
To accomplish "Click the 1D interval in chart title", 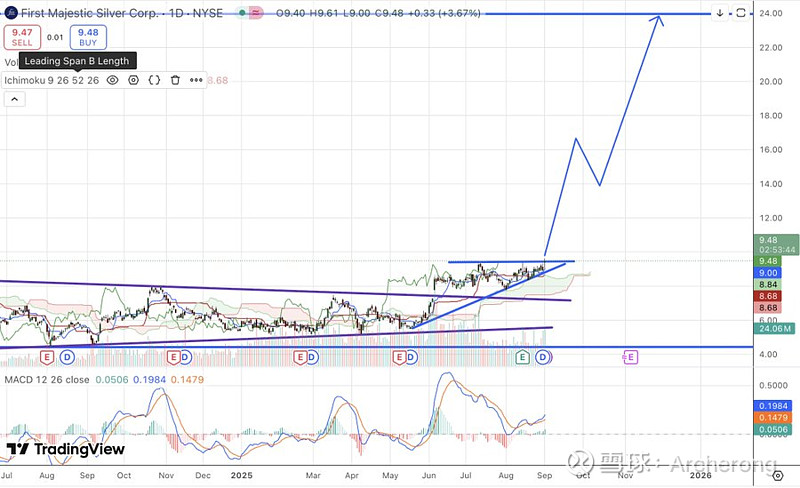I will point(176,13).
